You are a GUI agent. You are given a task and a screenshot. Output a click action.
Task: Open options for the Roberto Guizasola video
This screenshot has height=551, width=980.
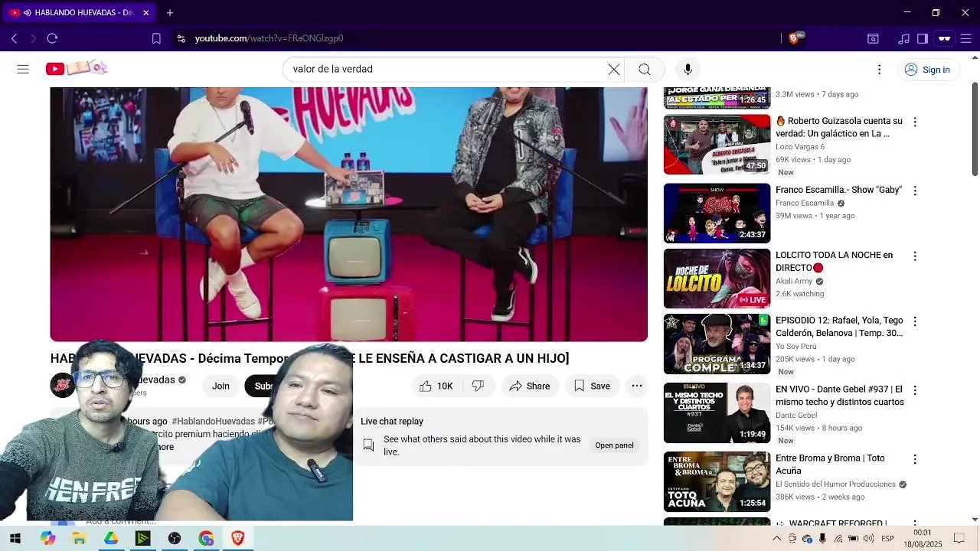click(914, 122)
